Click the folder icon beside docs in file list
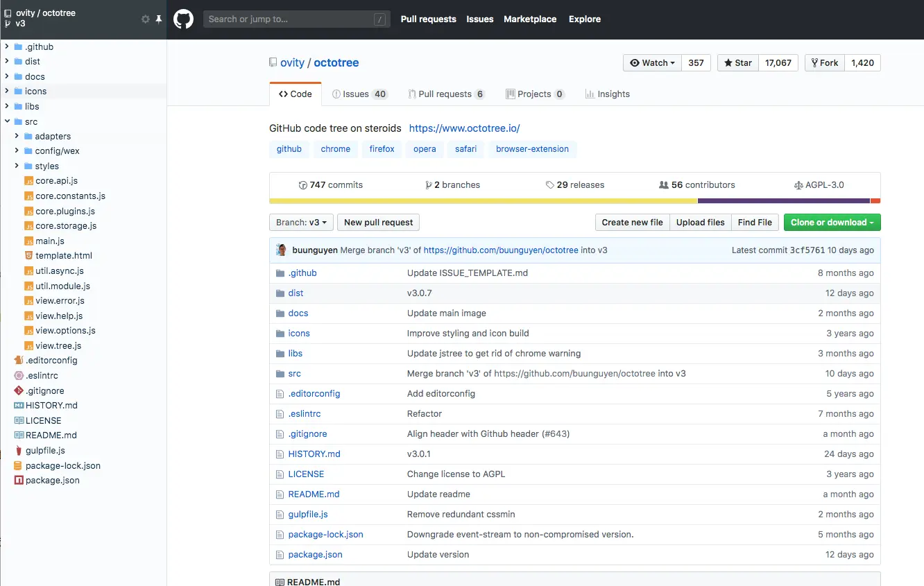 281,313
